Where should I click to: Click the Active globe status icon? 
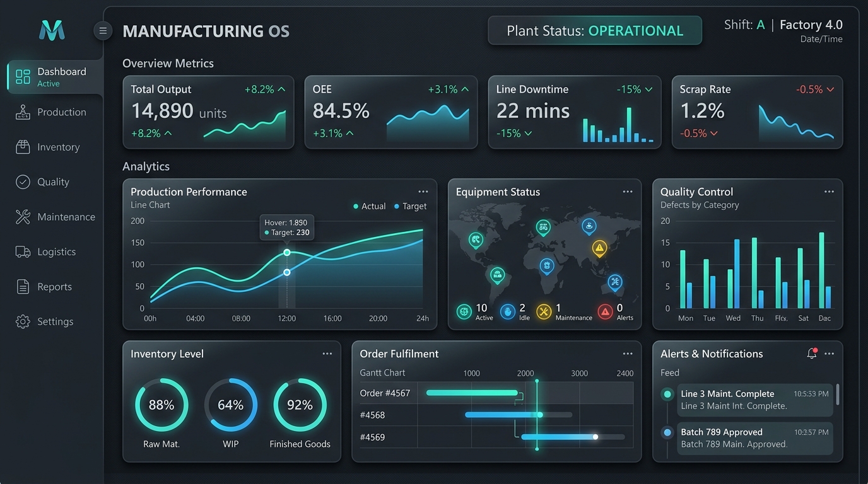(464, 311)
